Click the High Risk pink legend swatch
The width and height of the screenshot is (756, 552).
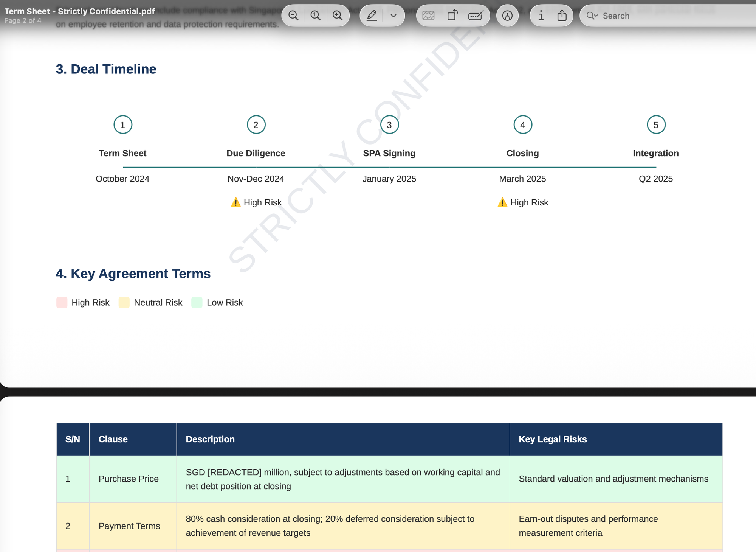coord(62,302)
